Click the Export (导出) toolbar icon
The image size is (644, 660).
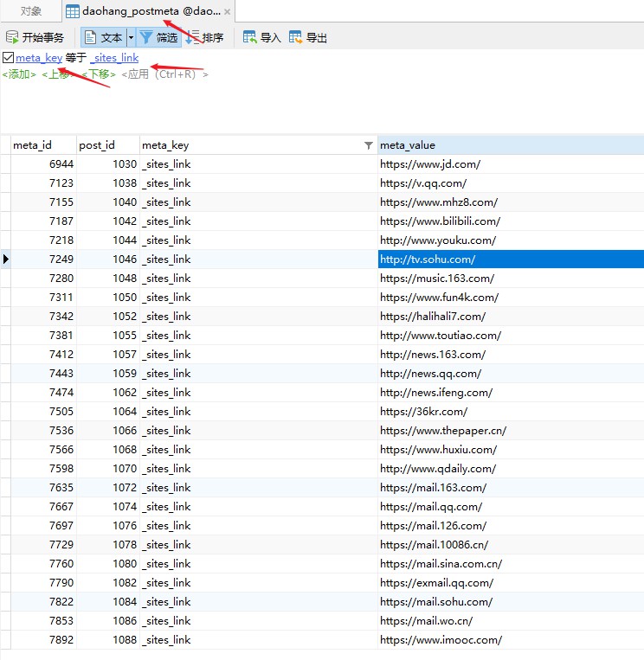296,37
